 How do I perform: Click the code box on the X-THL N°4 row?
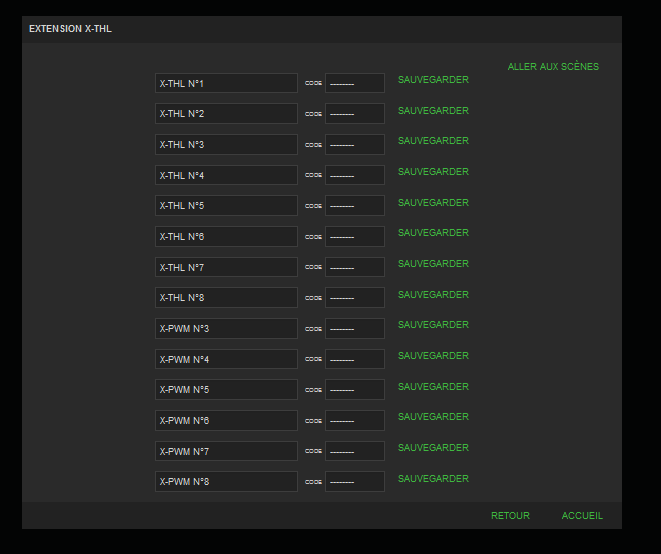click(355, 175)
